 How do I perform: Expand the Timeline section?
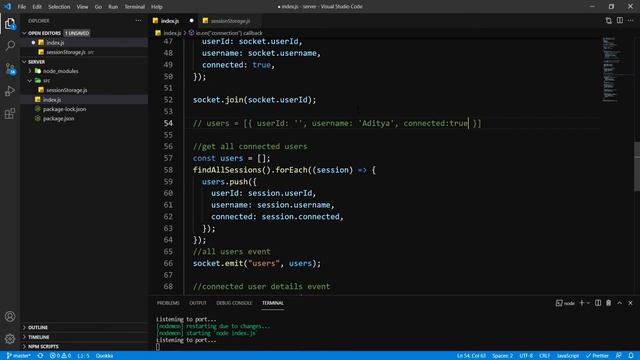[84, 337]
